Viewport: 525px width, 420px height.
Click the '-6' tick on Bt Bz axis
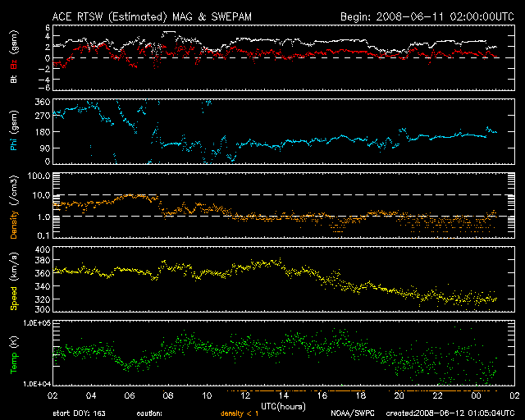coord(44,88)
